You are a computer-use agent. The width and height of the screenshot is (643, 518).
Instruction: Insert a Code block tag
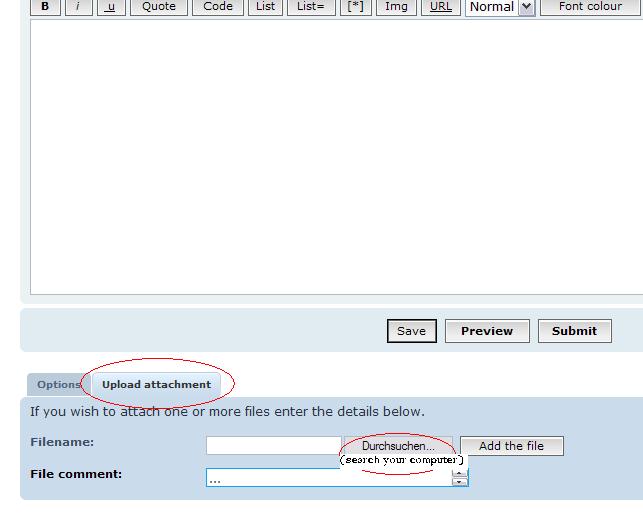(218, 7)
